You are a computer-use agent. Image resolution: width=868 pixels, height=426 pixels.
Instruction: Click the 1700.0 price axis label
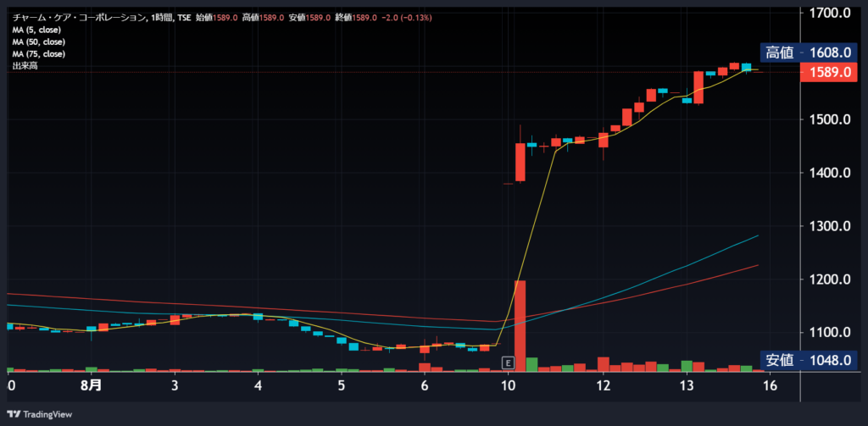point(829,13)
